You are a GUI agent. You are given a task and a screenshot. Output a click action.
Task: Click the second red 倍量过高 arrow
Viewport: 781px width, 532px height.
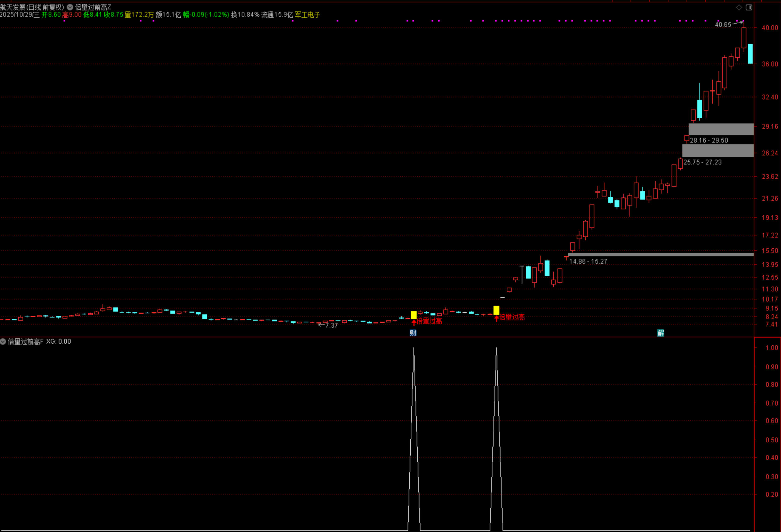click(x=497, y=318)
